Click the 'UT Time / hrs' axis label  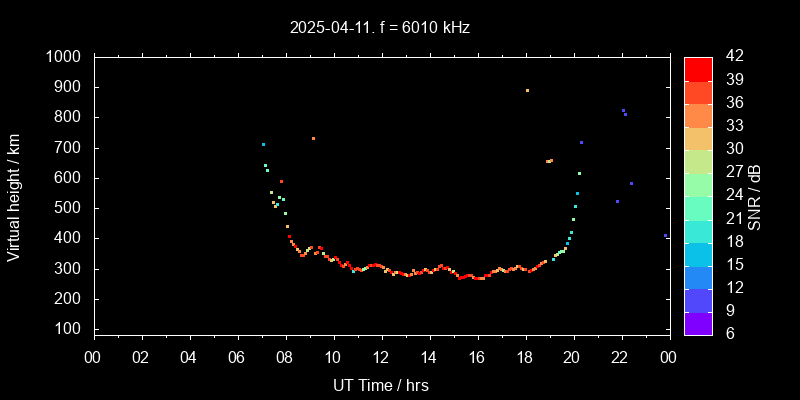point(380,385)
